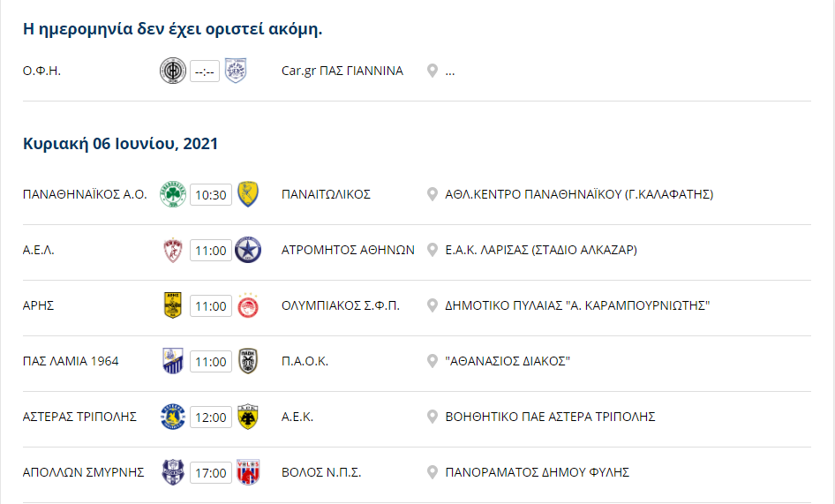This screenshot has height=504, width=835.
Task: Click the Atromitos blue star crest
Action: click(248, 250)
